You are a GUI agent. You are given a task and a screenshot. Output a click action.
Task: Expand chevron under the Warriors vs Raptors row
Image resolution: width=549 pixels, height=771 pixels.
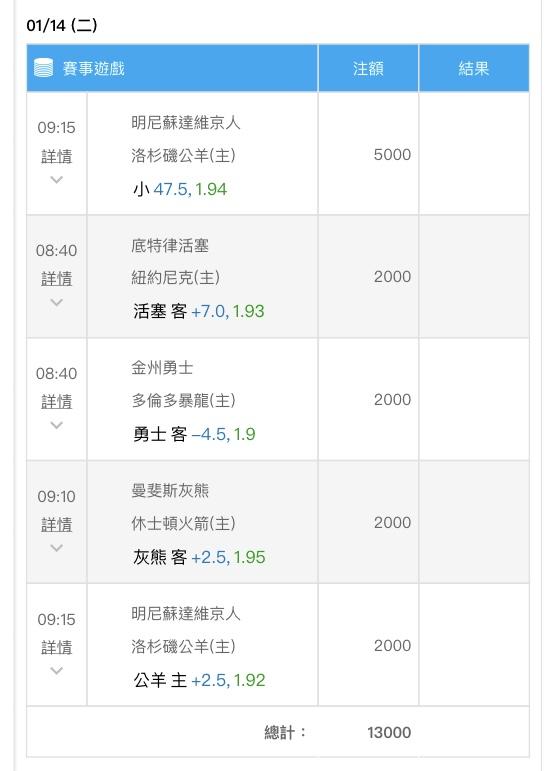coord(57,425)
